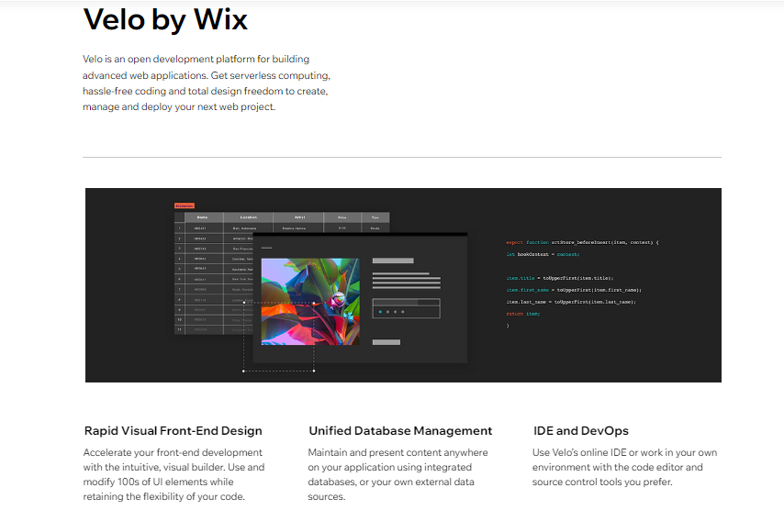Click the "Price" column header in the table

tap(342, 217)
